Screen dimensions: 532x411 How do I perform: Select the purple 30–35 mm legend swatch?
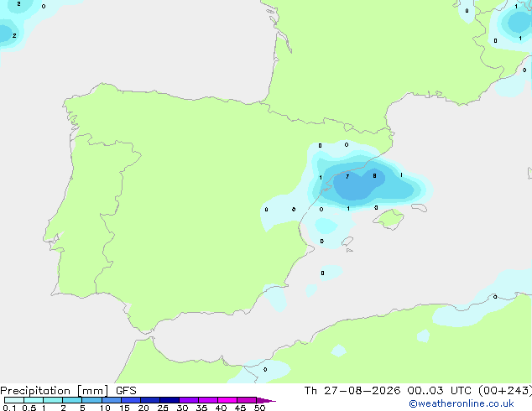tap(188, 400)
